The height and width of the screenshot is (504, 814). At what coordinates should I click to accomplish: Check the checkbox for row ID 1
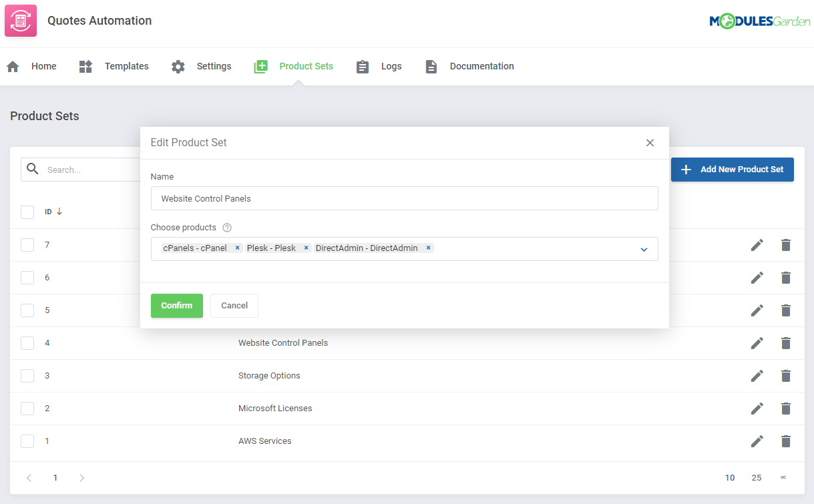point(27,441)
